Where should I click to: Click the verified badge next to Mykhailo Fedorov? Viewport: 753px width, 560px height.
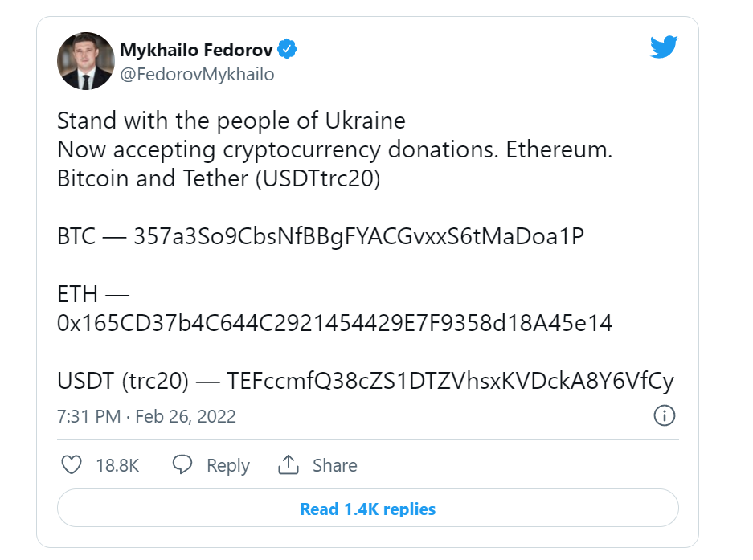coord(286,48)
